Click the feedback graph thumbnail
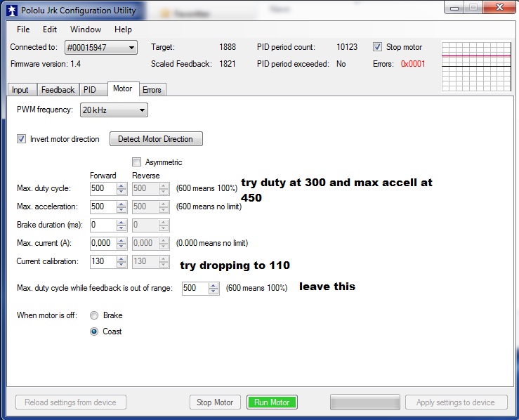 [475, 66]
